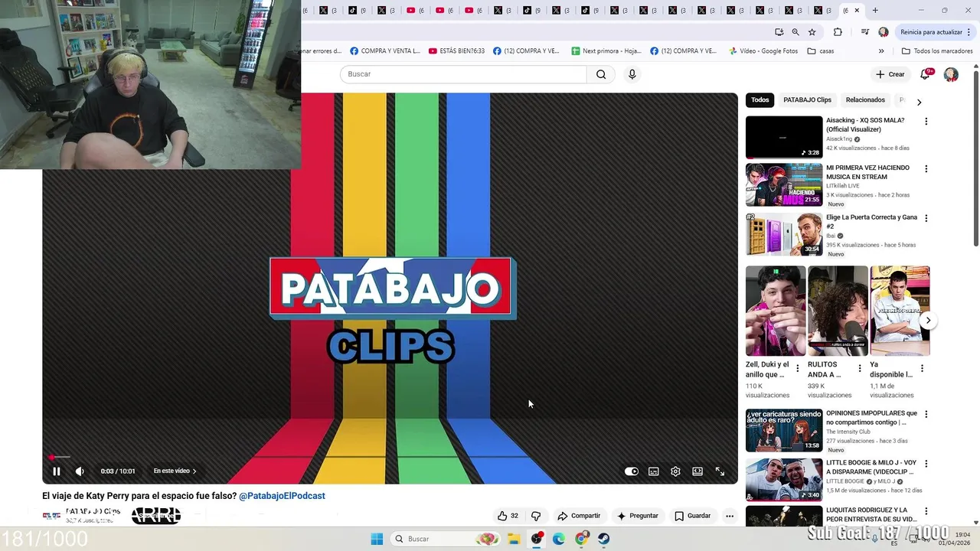Viewport: 980px width, 551px height.
Task: Expand the 'En este vídeo' chapters
Action: coord(175,471)
